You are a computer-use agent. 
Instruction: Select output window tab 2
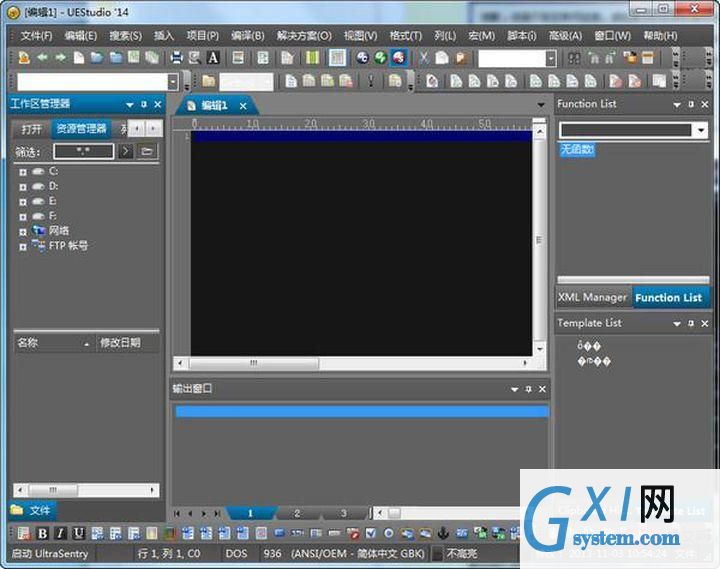297,513
